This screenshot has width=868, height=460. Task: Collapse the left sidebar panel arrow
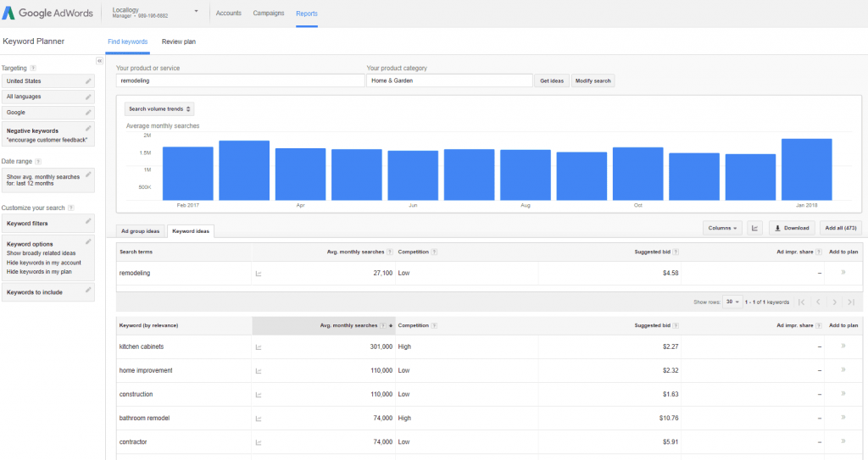(x=99, y=61)
